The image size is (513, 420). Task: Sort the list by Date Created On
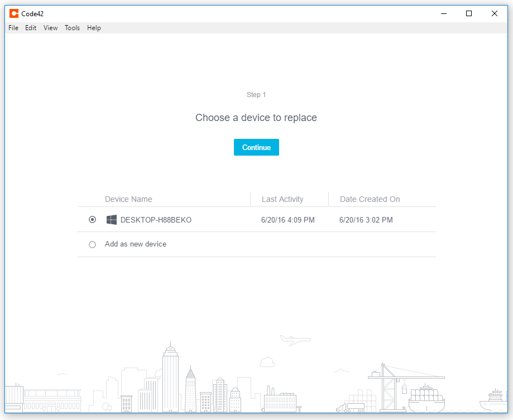coord(370,199)
